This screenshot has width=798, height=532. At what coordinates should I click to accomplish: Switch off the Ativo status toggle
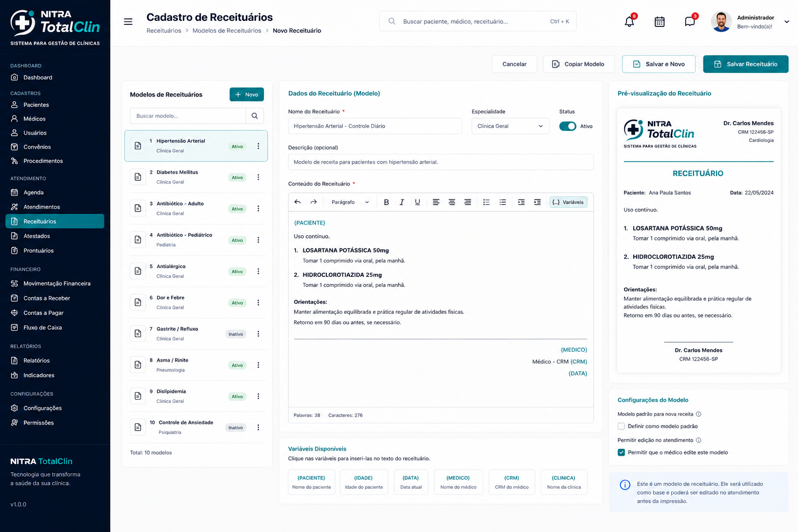coord(567,126)
